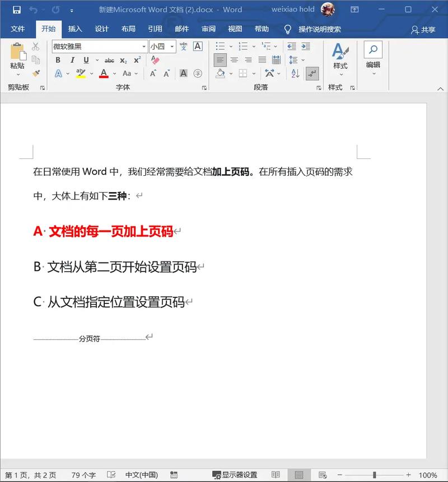Toggle italic formatting
The width and height of the screenshot is (448, 482).
pyautogui.click(x=72, y=59)
